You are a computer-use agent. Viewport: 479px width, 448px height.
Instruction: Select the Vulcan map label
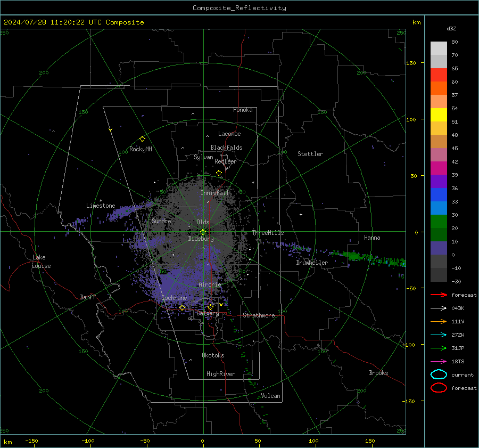(270, 396)
